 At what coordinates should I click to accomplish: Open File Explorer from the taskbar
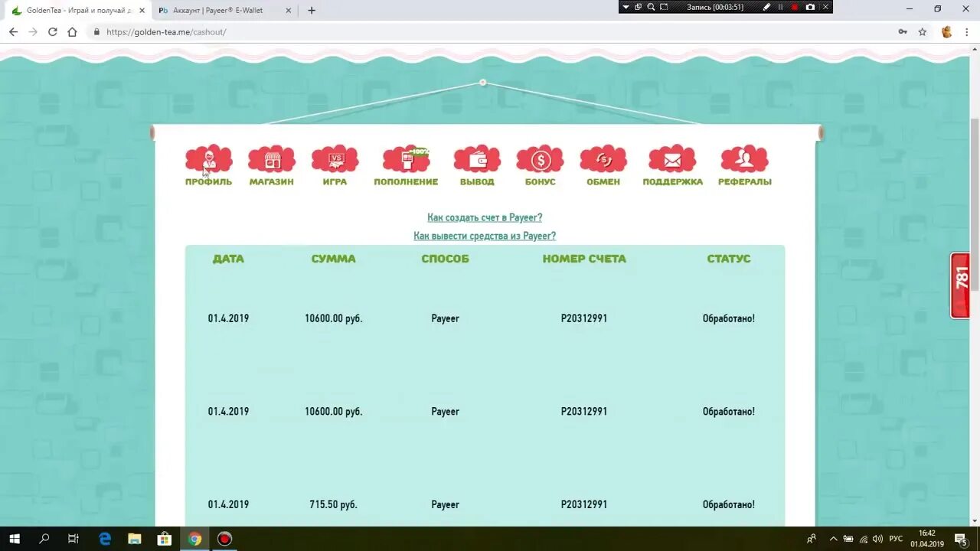click(x=135, y=539)
